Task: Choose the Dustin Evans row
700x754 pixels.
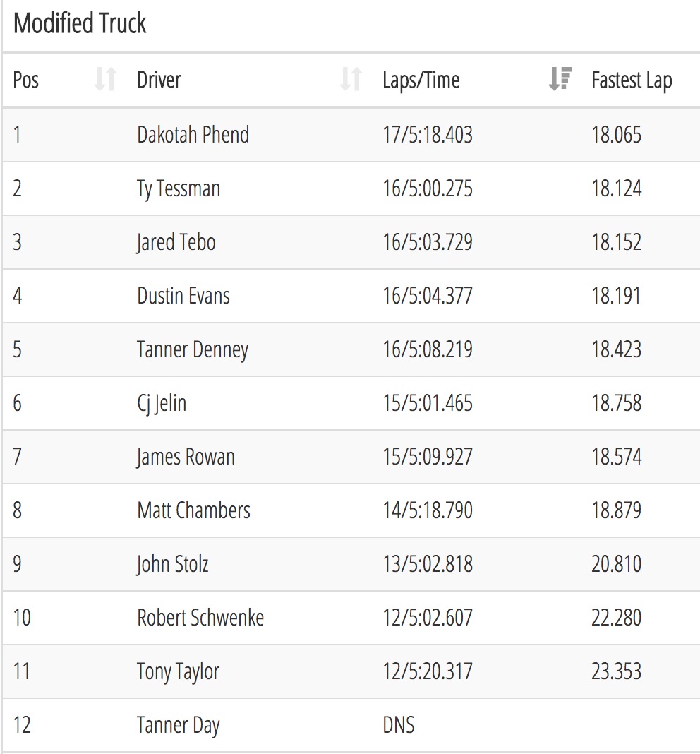Action: tap(351, 295)
